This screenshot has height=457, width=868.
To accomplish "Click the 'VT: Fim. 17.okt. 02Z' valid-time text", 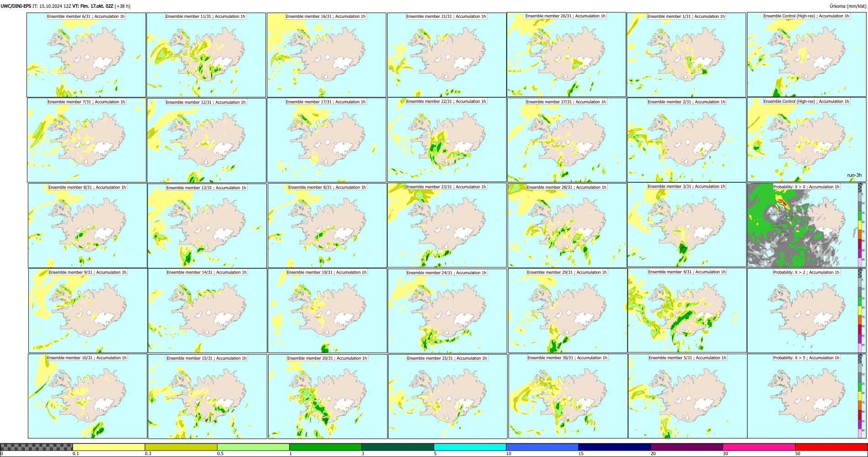I will point(93,6).
